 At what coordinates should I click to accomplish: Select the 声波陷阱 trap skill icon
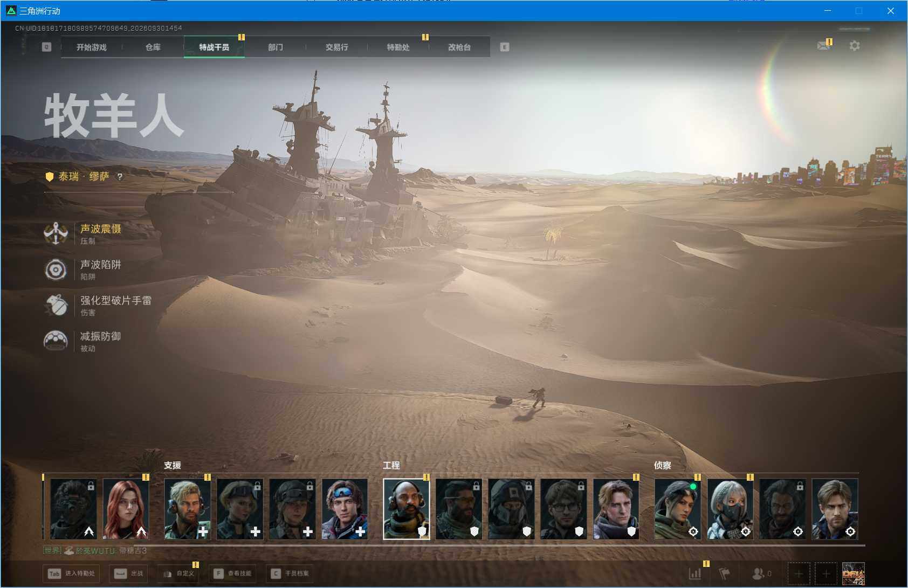[56, 269]
